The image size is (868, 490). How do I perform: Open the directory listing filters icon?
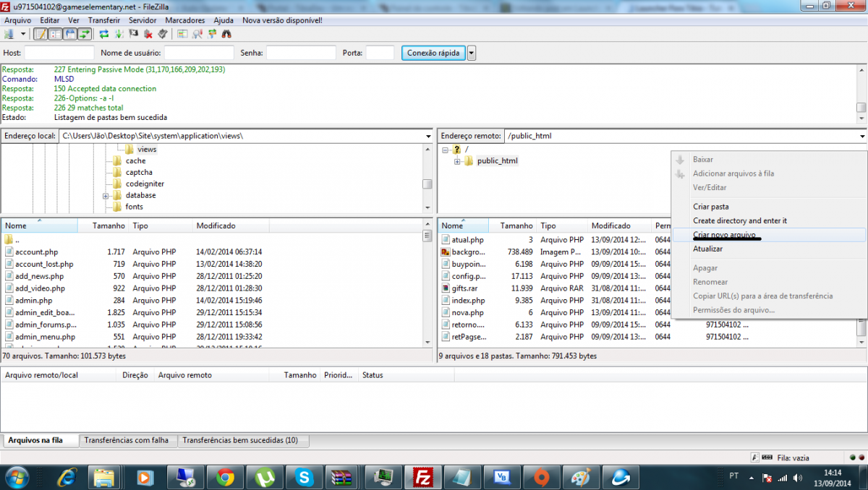[x=182, y=33]
